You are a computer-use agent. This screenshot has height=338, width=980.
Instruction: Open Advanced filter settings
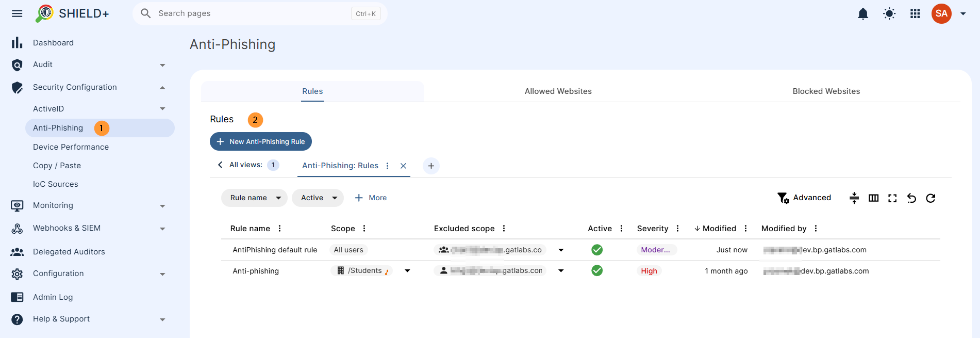coord(804,198)
